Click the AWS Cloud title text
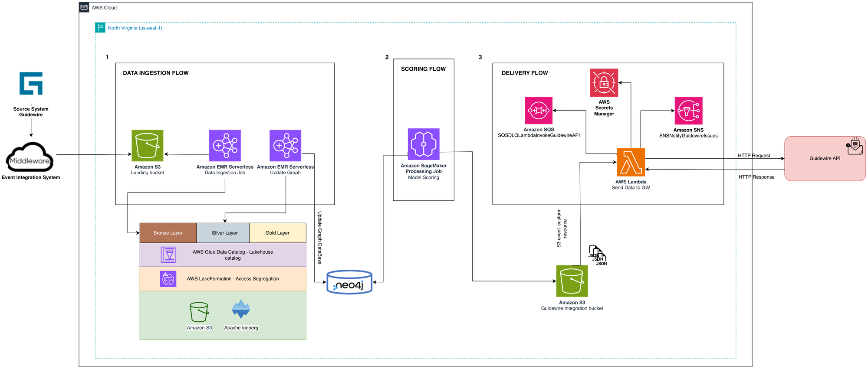This screenshot has height=369, width=868. (x=104, y=8)
